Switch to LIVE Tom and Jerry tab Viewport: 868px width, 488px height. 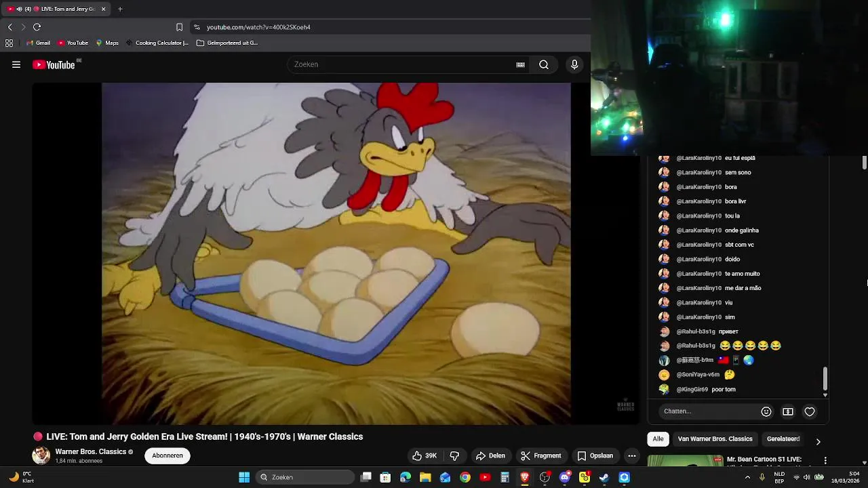click(x=56, y=9)
